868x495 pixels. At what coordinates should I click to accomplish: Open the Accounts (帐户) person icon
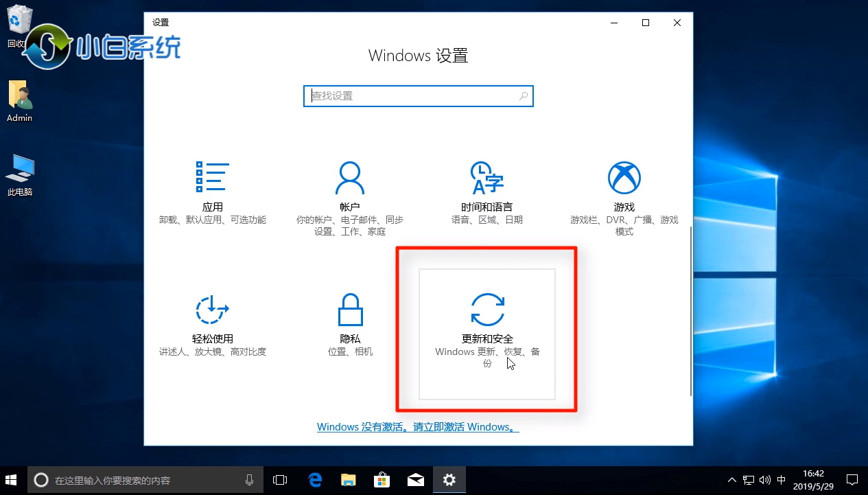coord(349,177)
